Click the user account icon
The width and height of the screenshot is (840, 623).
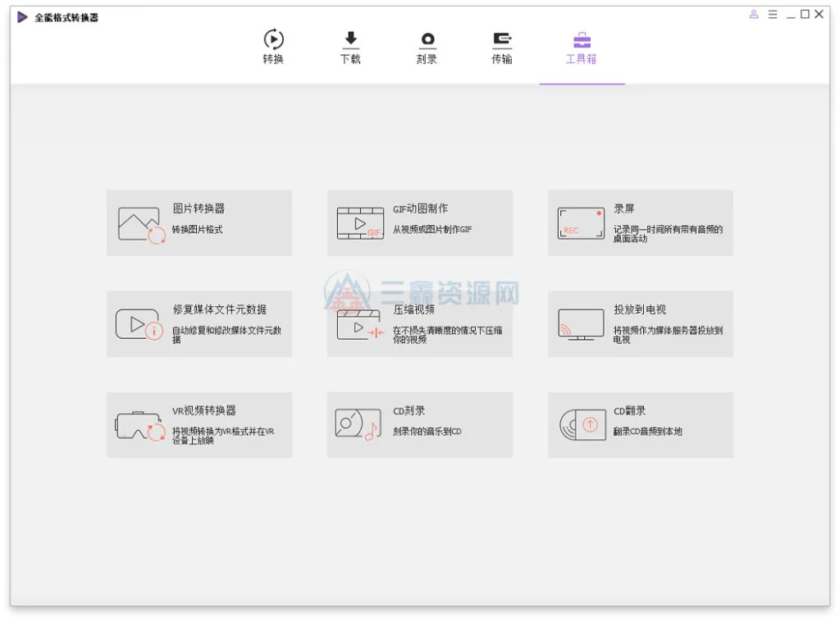754,14
